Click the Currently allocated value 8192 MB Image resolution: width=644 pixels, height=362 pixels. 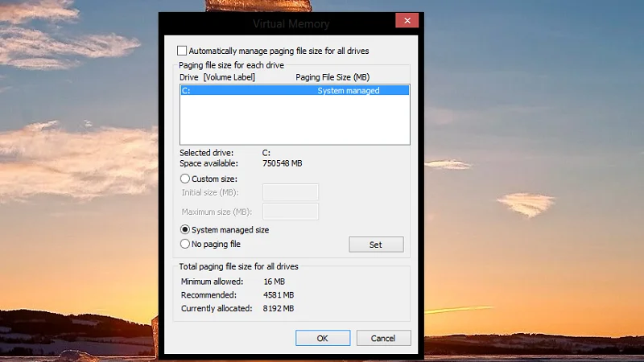(279, 308)
